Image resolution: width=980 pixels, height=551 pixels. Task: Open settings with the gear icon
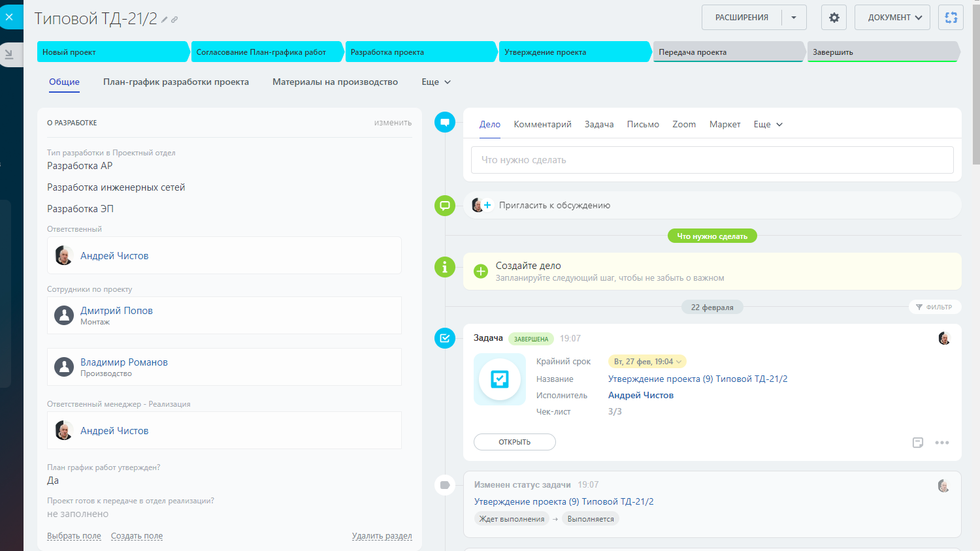click(x=834, y=18)
